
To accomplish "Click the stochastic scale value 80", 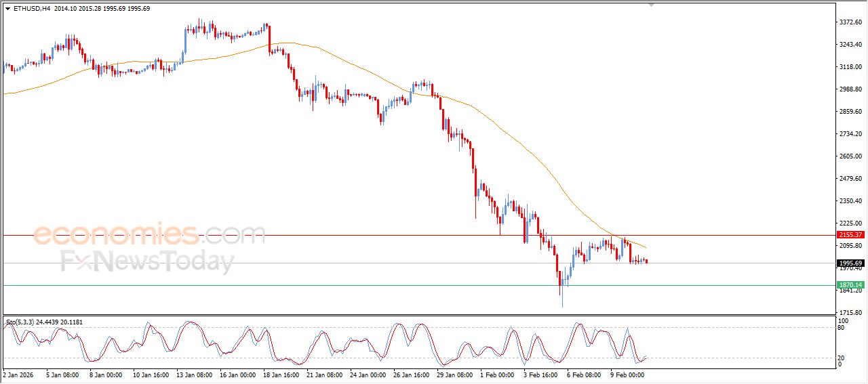I will [x=842, y=328].
